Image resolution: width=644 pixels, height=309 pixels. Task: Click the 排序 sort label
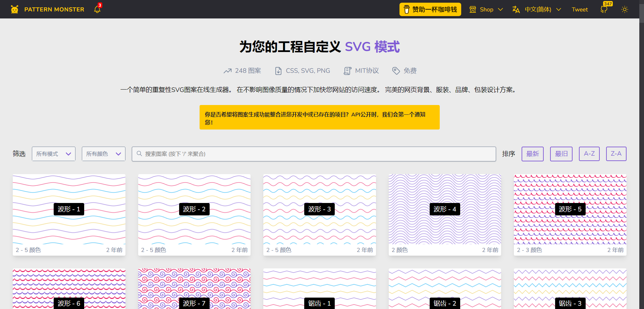[x=508, y=154]
